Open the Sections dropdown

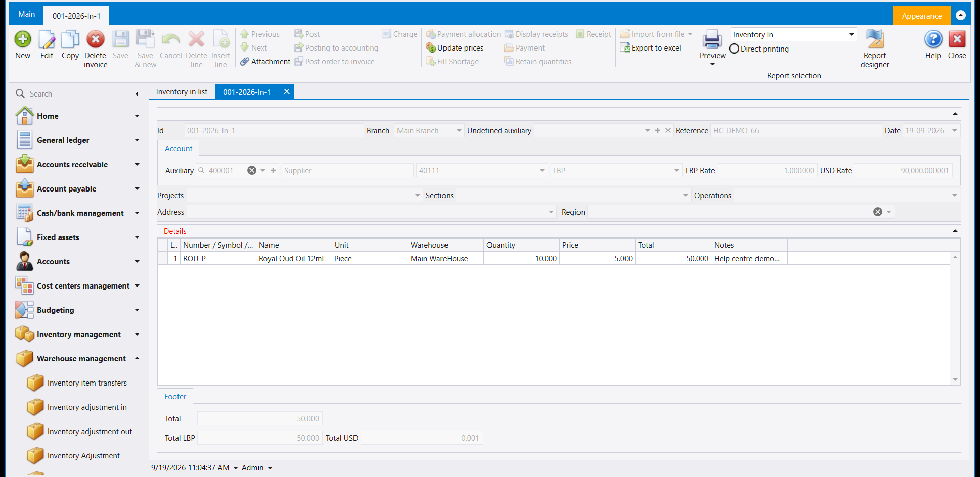tap(686, 196)
